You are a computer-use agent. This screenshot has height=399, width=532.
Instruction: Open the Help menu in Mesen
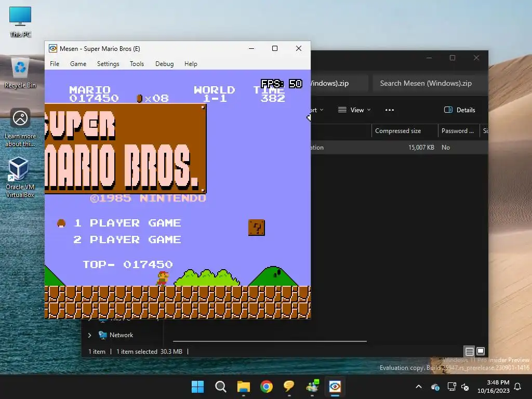[191, 64]
